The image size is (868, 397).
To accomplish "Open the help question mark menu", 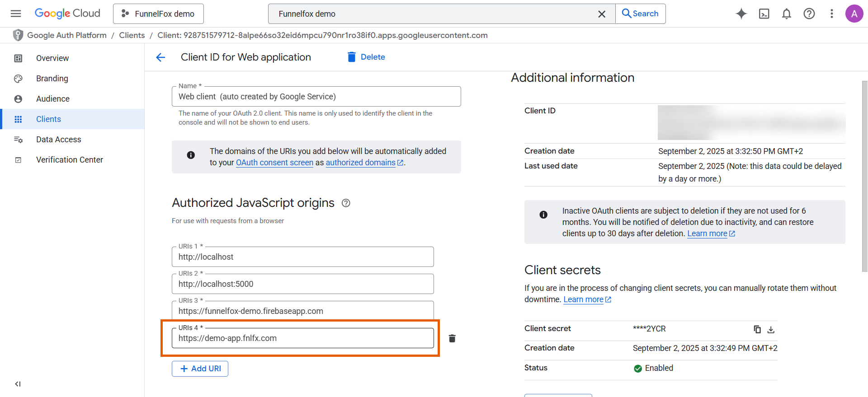I will click(809, 14).
